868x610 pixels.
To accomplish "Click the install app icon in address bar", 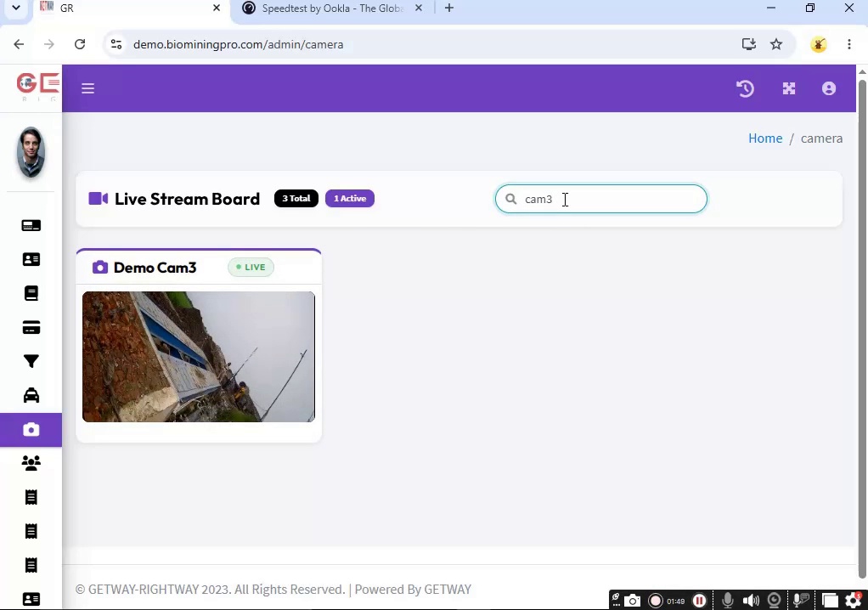I will [749, 44].
